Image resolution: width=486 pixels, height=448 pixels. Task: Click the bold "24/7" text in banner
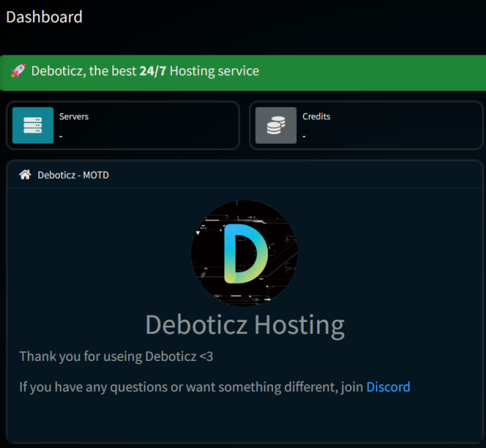(153, 71)
